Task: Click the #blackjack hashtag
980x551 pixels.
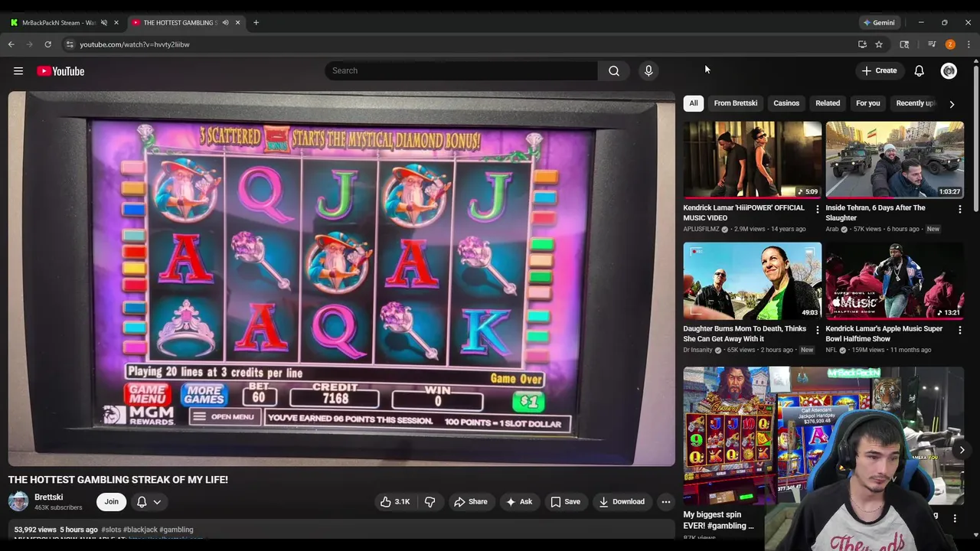Action: click(139, 530)
